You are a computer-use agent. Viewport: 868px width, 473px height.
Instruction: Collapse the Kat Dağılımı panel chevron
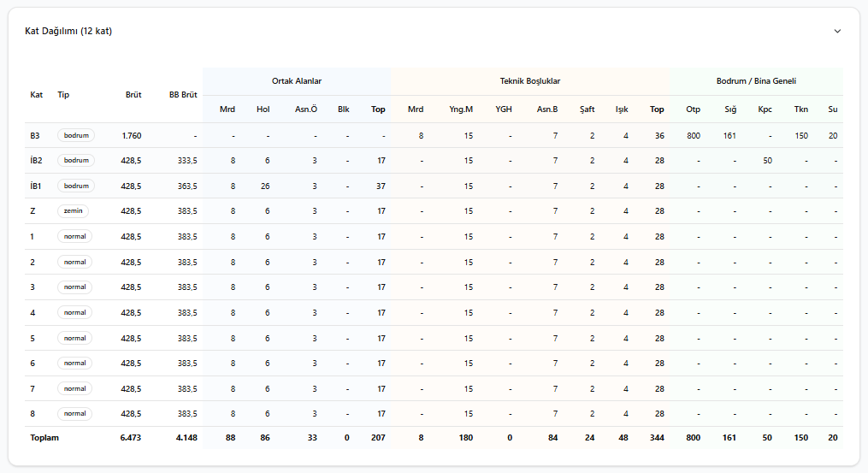[x=837, y=31]
